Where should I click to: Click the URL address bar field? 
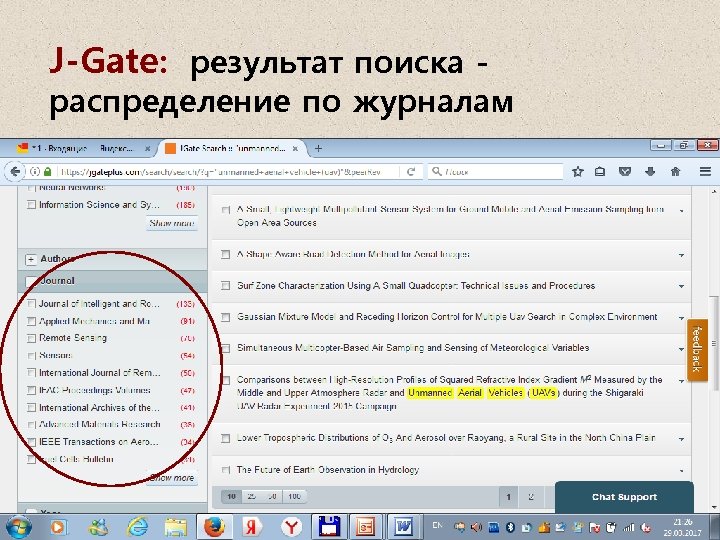coord(227,172)
